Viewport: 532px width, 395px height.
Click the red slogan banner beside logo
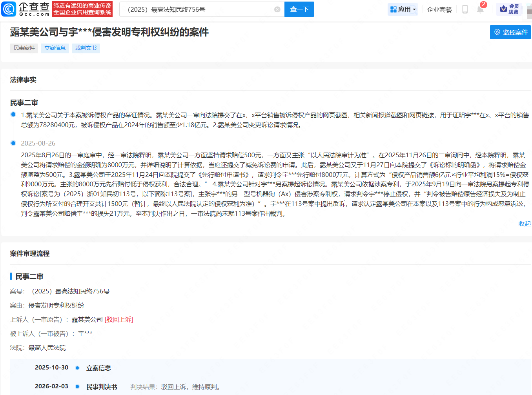pos(82,9)
